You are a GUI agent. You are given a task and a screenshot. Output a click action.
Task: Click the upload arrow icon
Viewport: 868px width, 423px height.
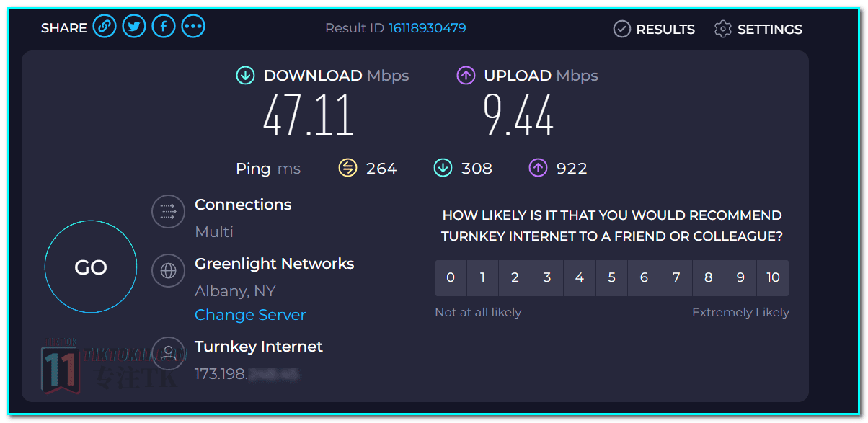pos(466,75)
